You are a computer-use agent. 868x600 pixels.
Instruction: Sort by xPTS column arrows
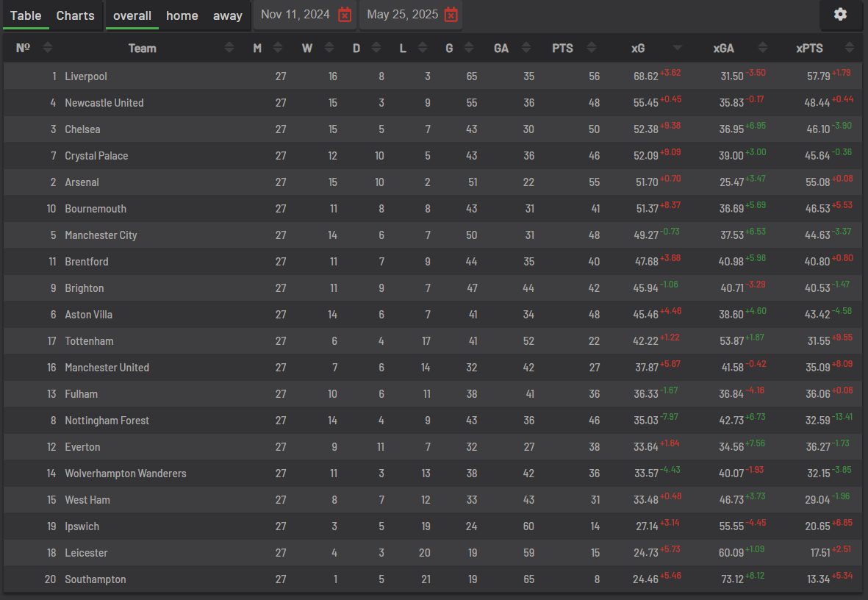click(850, 48)
